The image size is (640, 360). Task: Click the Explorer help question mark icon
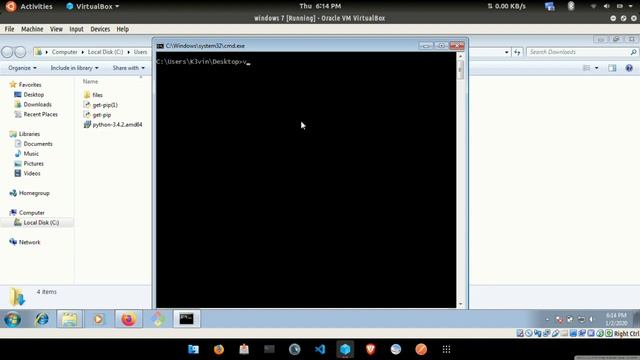pos(629,68)
